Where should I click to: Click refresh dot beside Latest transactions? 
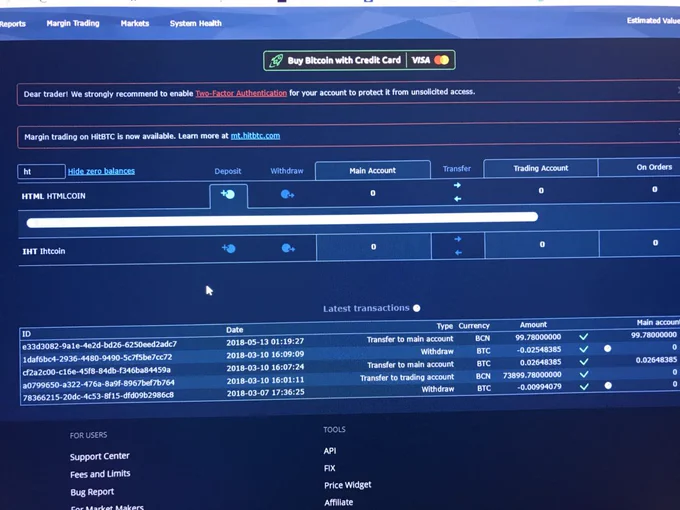point(417,308)
